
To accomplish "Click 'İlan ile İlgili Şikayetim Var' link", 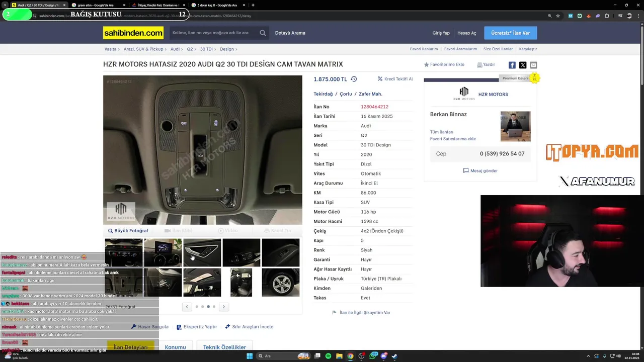I will tap(361, 313).
